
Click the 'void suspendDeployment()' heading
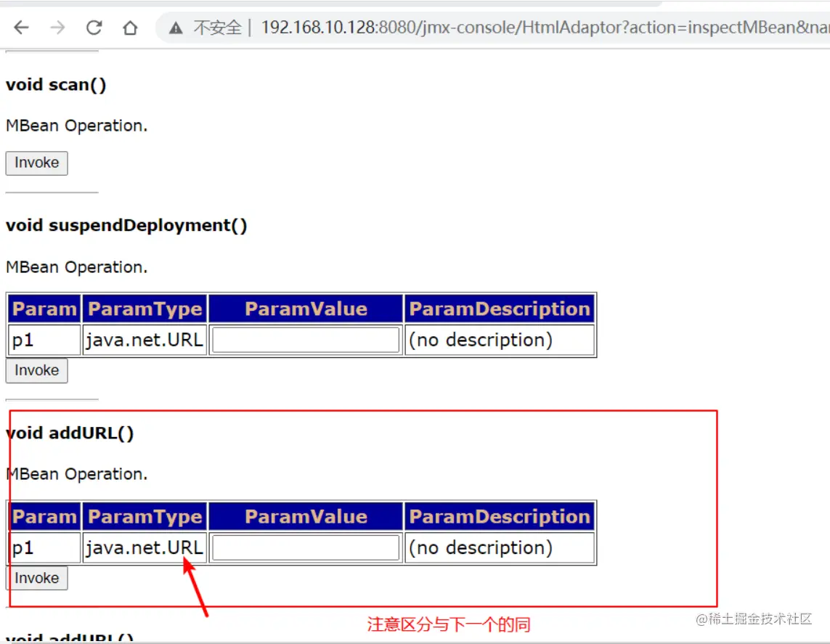pyautogui.click(x=126, y=225)
